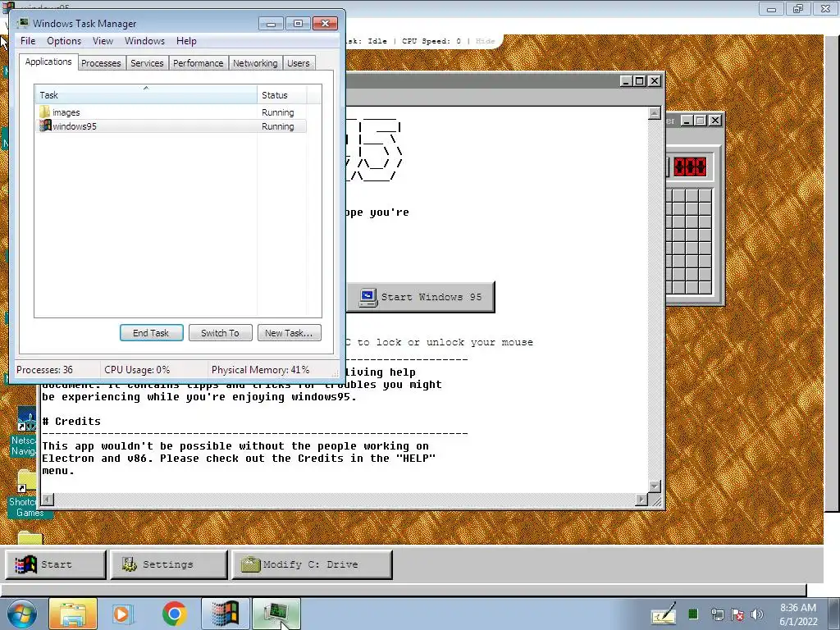Click the images folder icon in task list
The width and height of the screenshot is (840, 630).
45,112
